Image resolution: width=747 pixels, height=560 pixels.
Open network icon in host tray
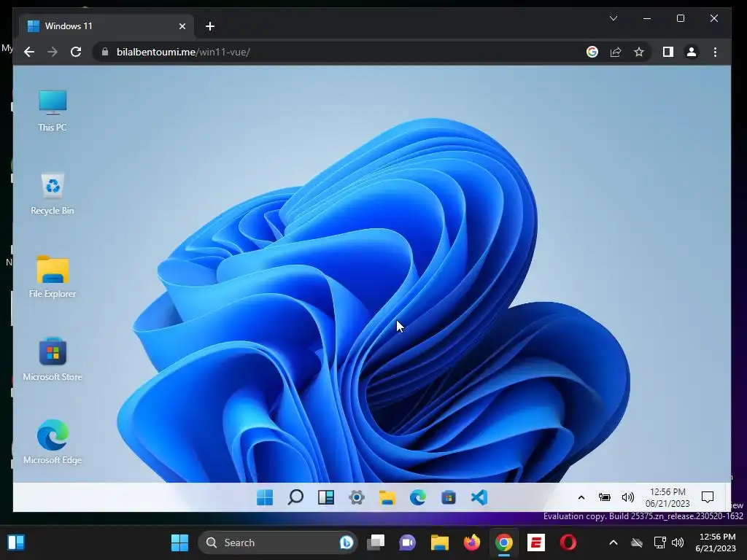click(659, 542)
